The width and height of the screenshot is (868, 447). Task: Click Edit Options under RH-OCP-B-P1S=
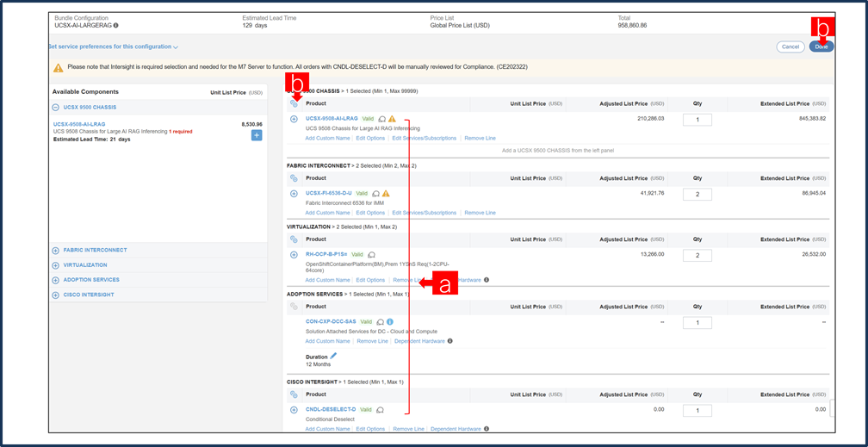(370, 280)
